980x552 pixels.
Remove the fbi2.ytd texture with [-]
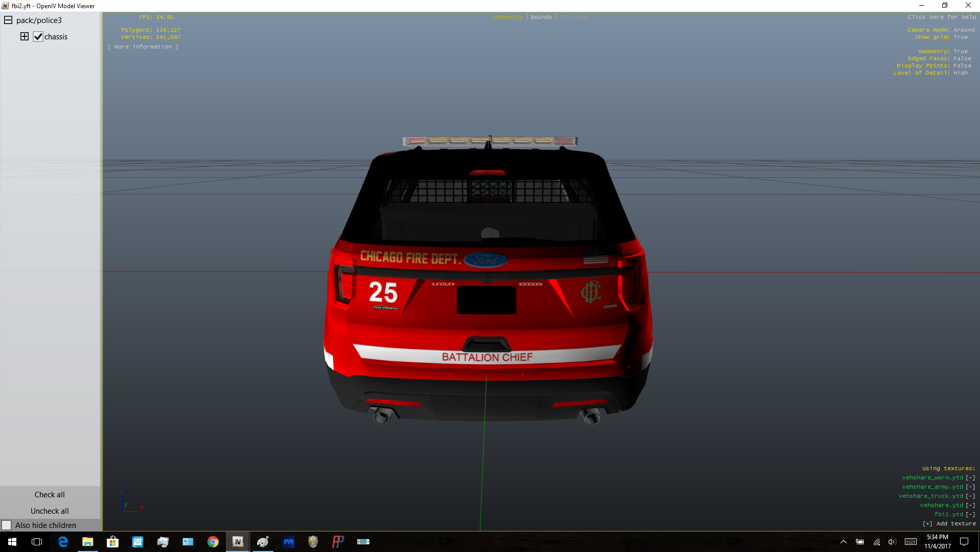[x=970, y=515]
